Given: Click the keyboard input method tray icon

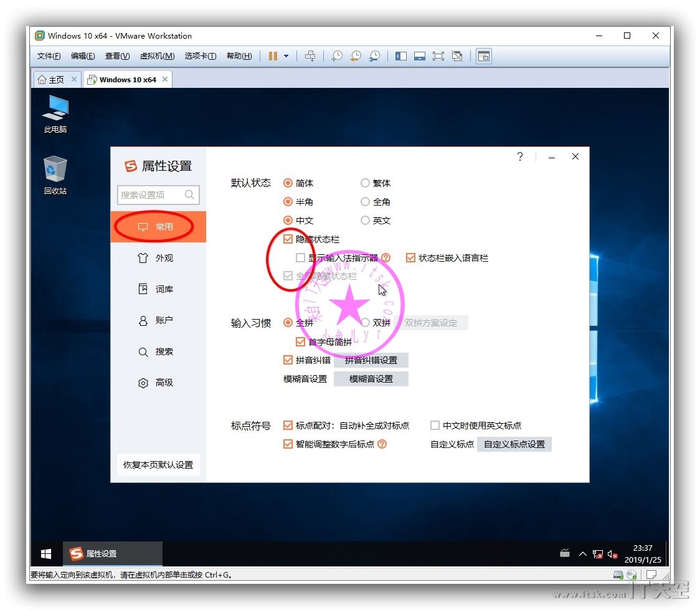Looking at the screenshot, I should pos(565,554).
